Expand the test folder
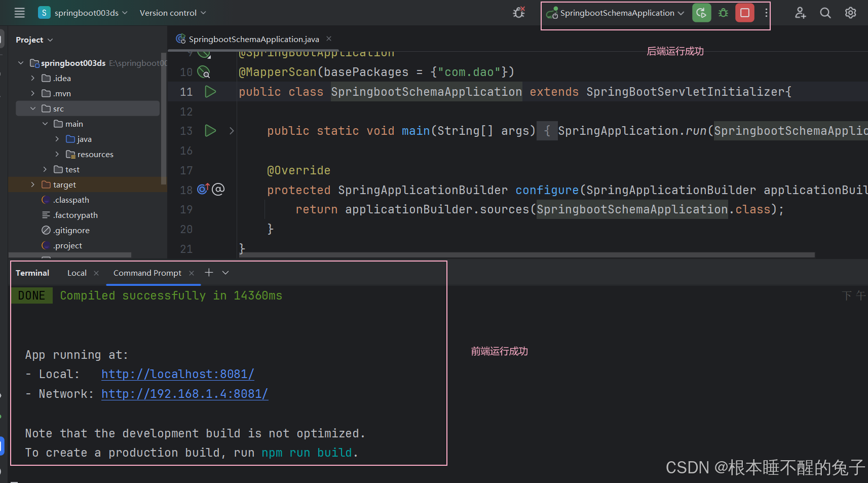The height and width of the screenshot is (483, 868). pyautogui.click(x=45, y=169)
